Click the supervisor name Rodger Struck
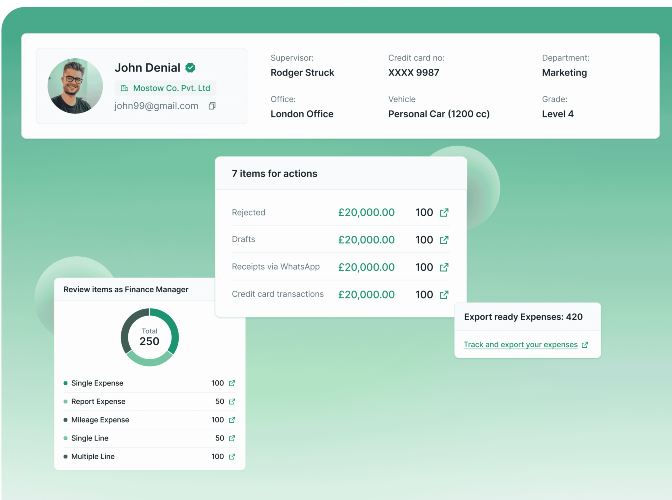The height and width of the screenshot is (500, 672). [x=302, y=73]
